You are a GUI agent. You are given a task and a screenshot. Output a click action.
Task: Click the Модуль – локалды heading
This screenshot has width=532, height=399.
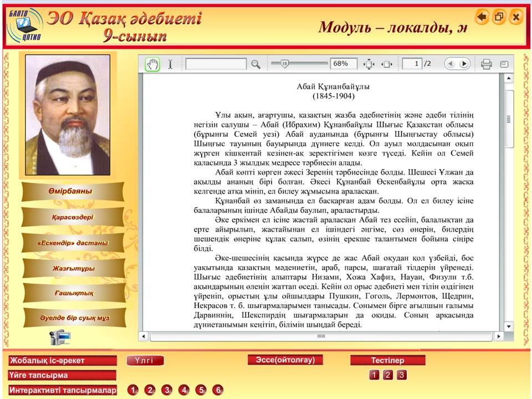tap(392, 28)
